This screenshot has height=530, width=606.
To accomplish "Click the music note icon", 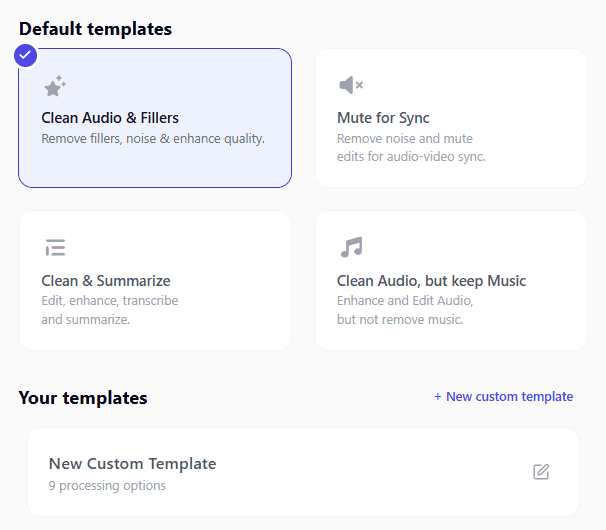I will (352, 247).
